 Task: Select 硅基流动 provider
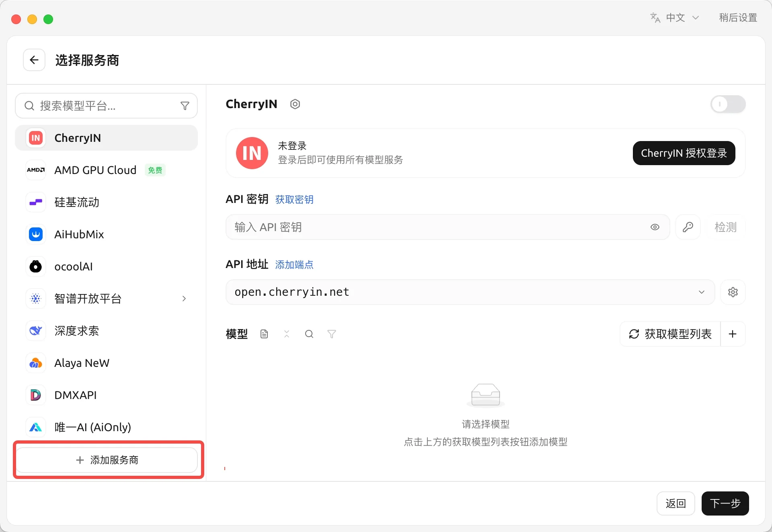[107, 202]
